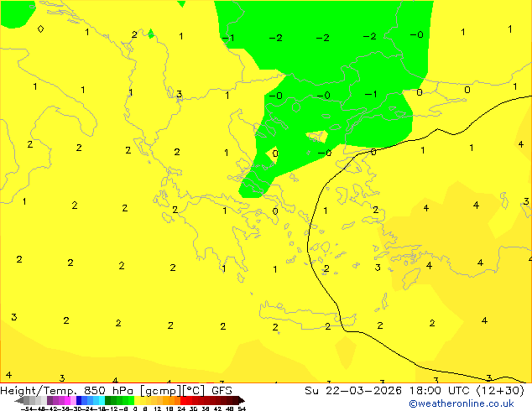Screen dimensions: 532x411
Task: Click the "[°C]" unit label
Action: 194,391
